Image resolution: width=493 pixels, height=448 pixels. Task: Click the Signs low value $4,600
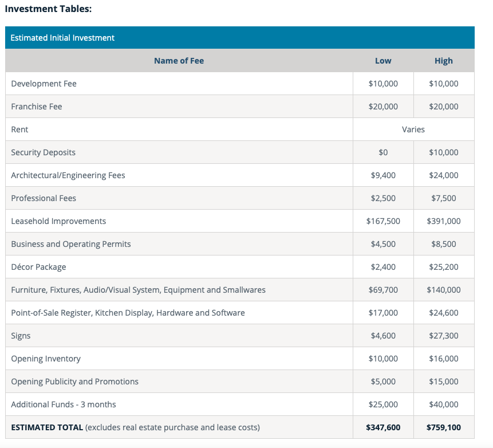coord(383,336)
